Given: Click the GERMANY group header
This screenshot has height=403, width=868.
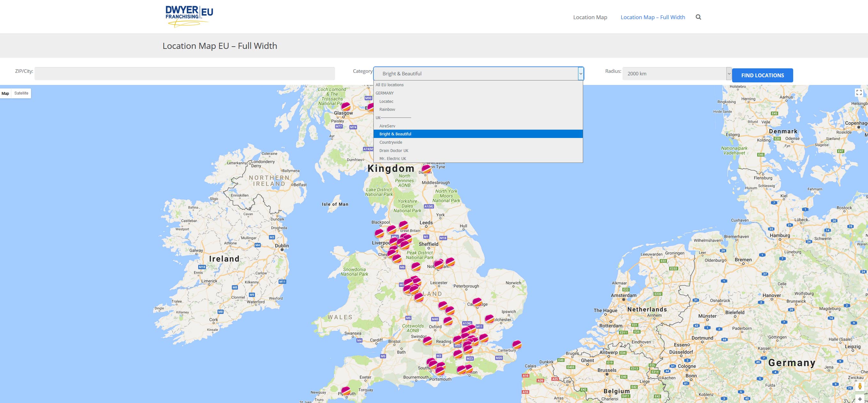Looking at the screenshot, I should (478, 93).
